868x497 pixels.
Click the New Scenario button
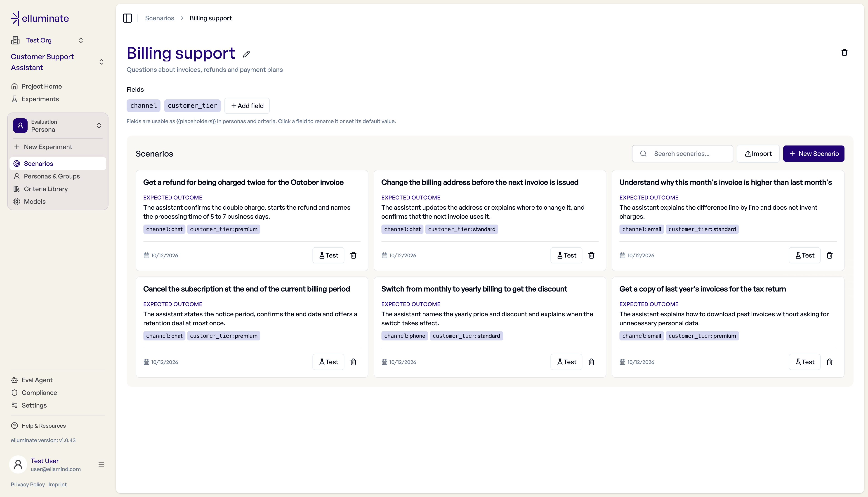pos(813,154)
